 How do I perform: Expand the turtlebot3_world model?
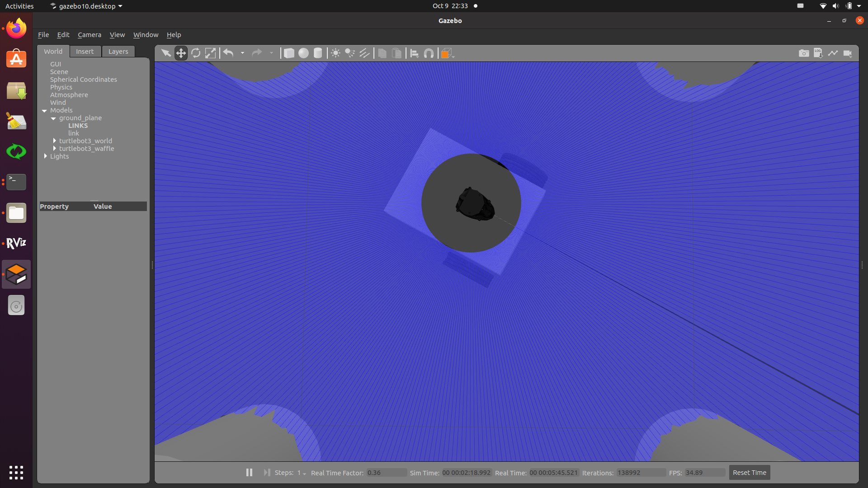coord(55,141)
